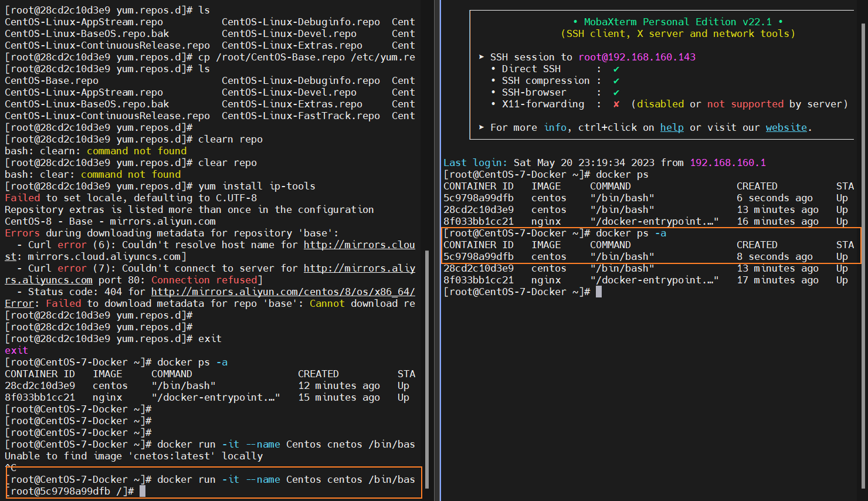
Task: Open the http://mirrors.clou link in the Curl error (6) line
Action: coord(360,245)
